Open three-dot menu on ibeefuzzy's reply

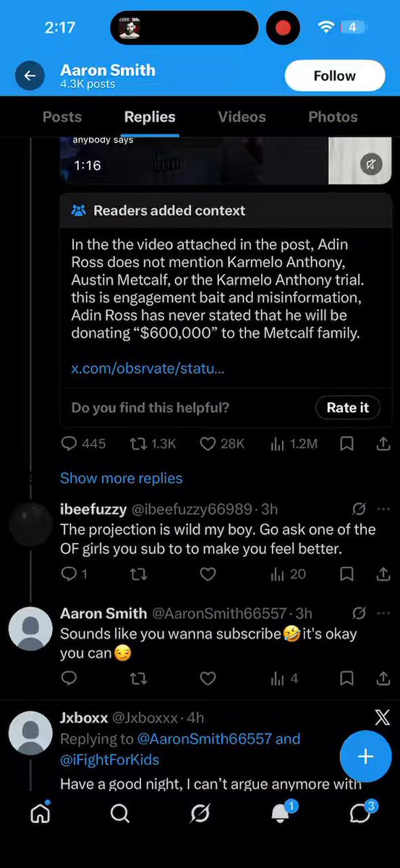click(384, 509)
